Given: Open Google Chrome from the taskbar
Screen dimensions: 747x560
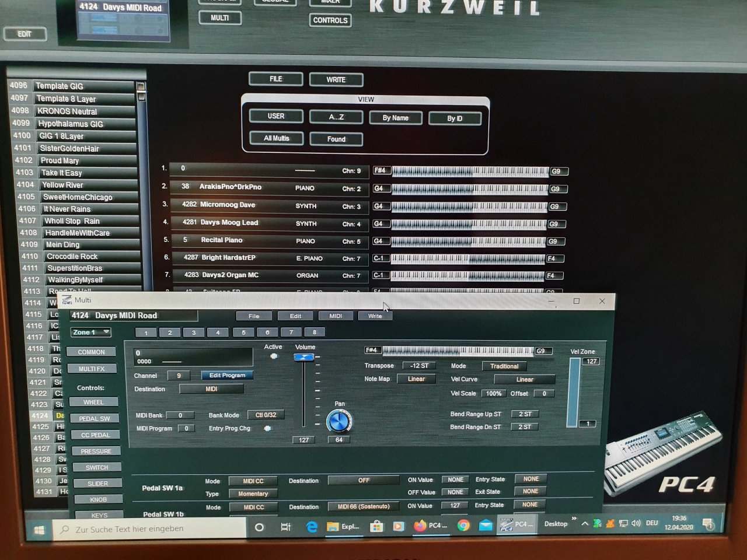Looking at the screenshot, I should [463, 526].
